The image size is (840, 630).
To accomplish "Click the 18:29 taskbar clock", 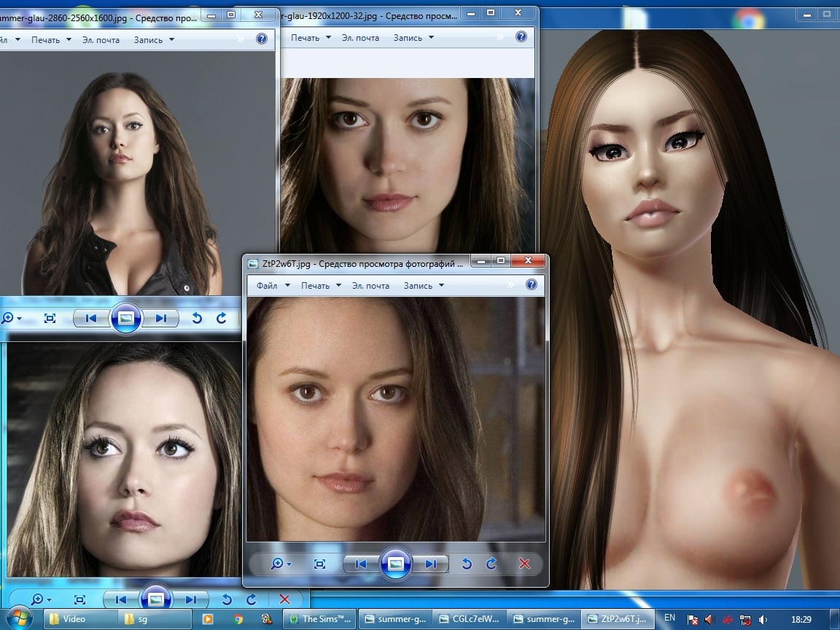I will [x=801, y=619].
